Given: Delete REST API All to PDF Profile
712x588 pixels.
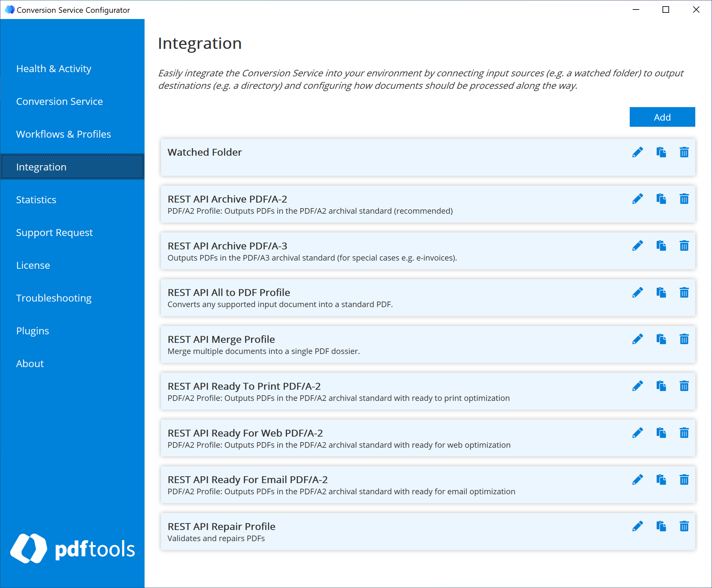Looking at the screenshot, I should point(684,293).
